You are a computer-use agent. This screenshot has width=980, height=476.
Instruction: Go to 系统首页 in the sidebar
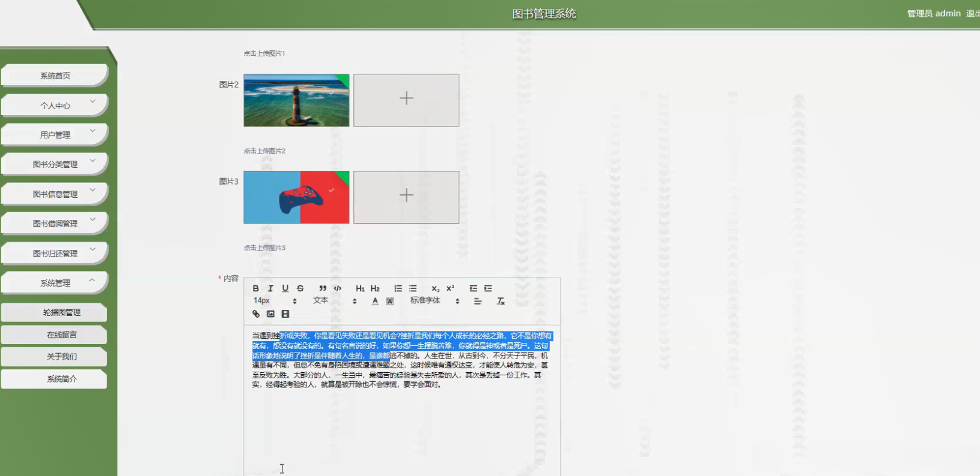point(55,76)
